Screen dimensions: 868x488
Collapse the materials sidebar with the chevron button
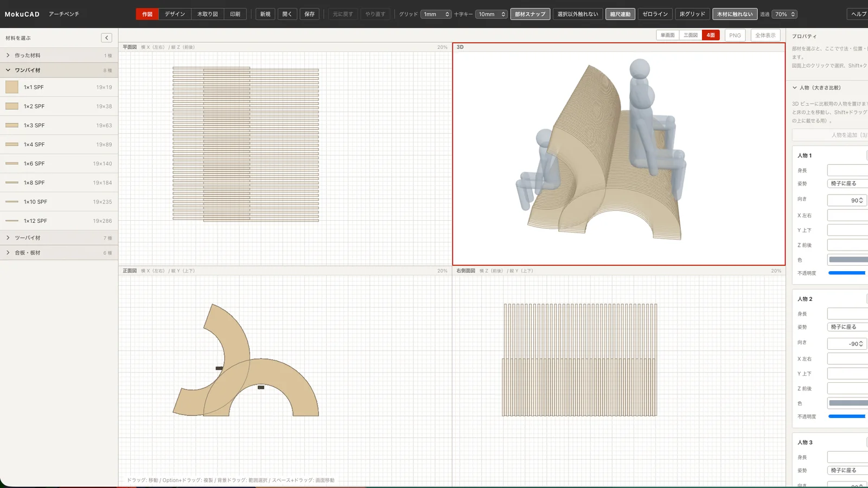click(106, 37)
